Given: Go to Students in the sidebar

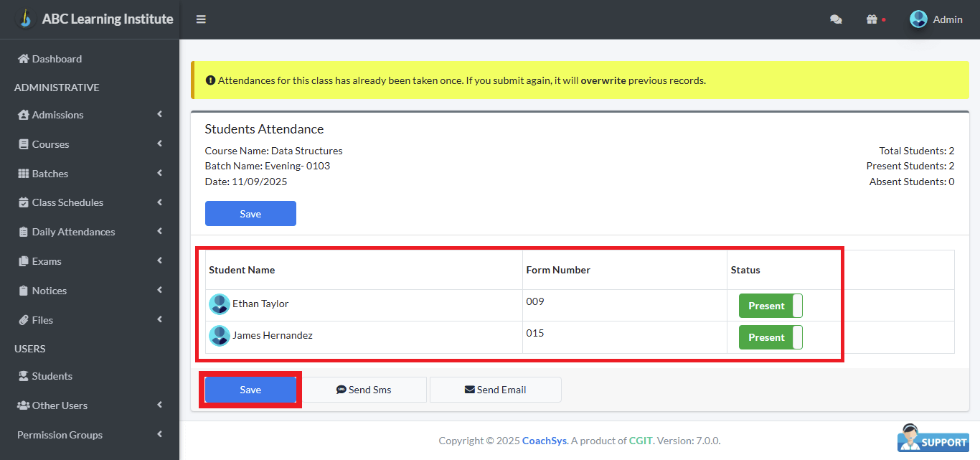Looking at the screenshot, I should tap(52, 376).
